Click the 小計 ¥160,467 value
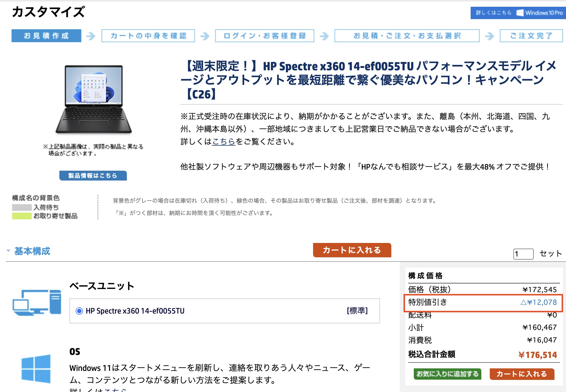 540,327
